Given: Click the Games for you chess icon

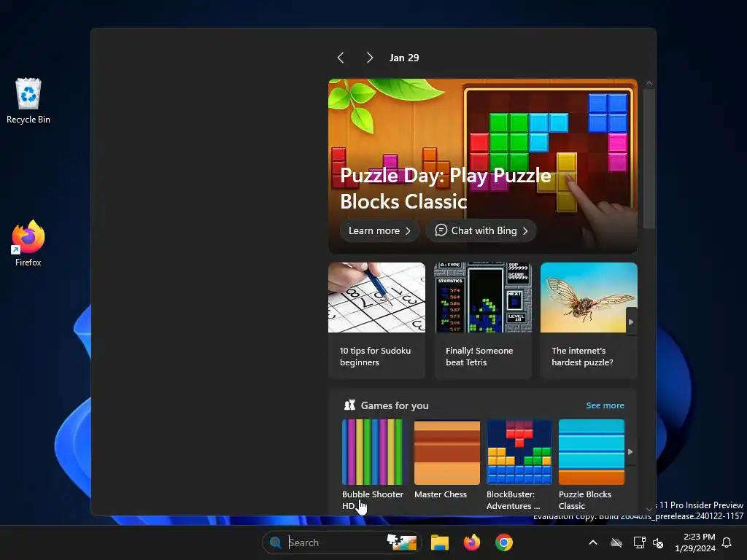Looking at the screenshot, I should [349, 405].
